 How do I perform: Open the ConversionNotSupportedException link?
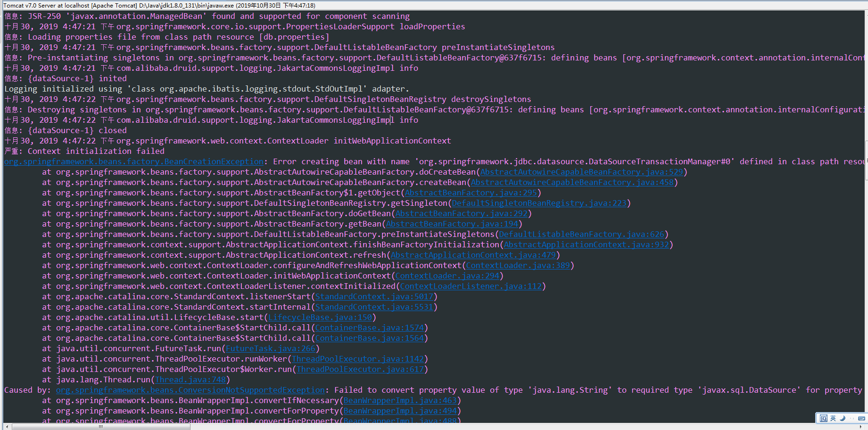(190, 390)
